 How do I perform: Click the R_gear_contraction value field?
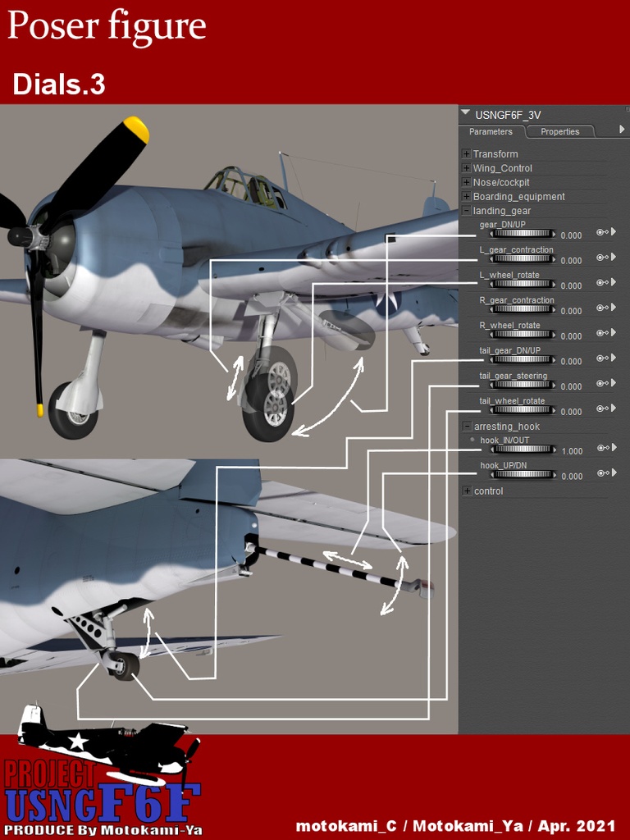coord(571,311)
